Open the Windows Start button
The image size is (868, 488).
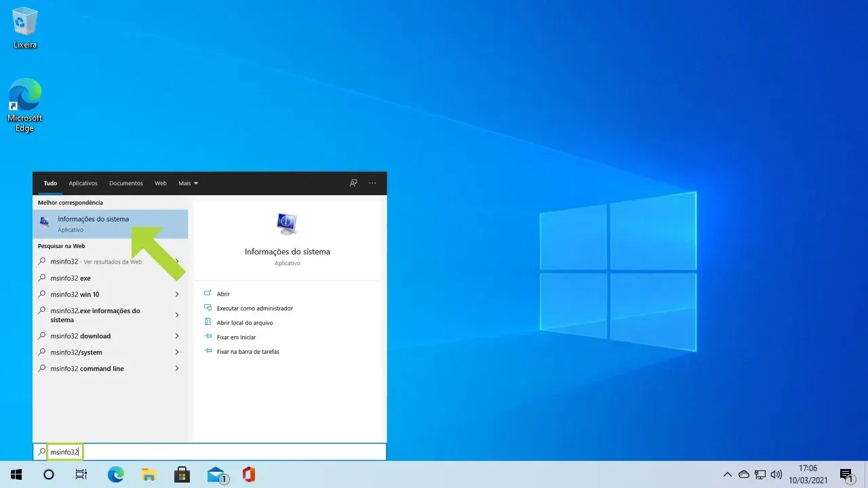[16, 474]
